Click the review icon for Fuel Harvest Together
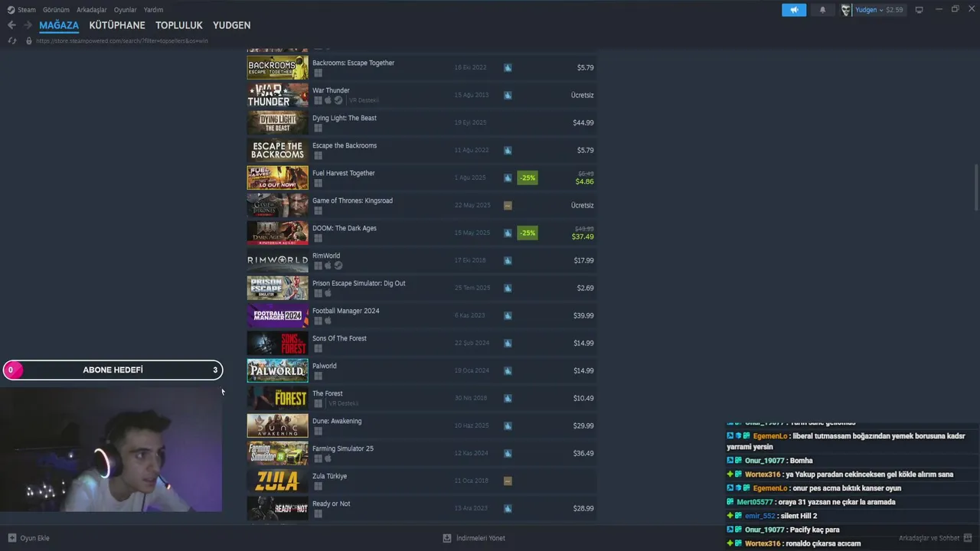This screenshot has height=551, width=980. pos(508,178)
